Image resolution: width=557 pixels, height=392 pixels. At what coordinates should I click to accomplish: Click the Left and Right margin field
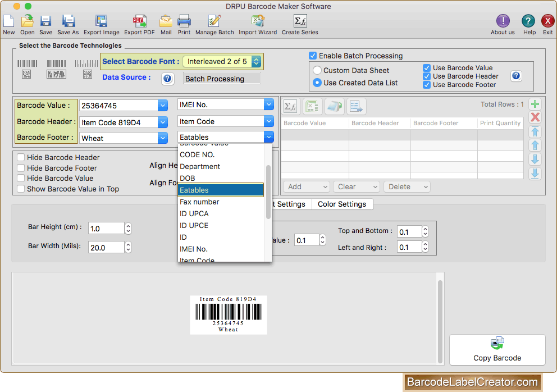pyautogui.click(x=409, y=247)
